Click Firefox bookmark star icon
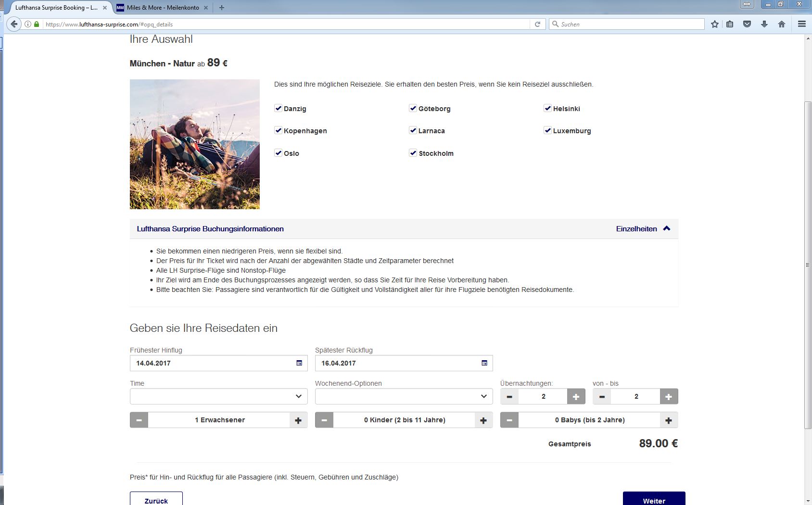The height and width of the screenshot is (505, 812). point(715,24)
